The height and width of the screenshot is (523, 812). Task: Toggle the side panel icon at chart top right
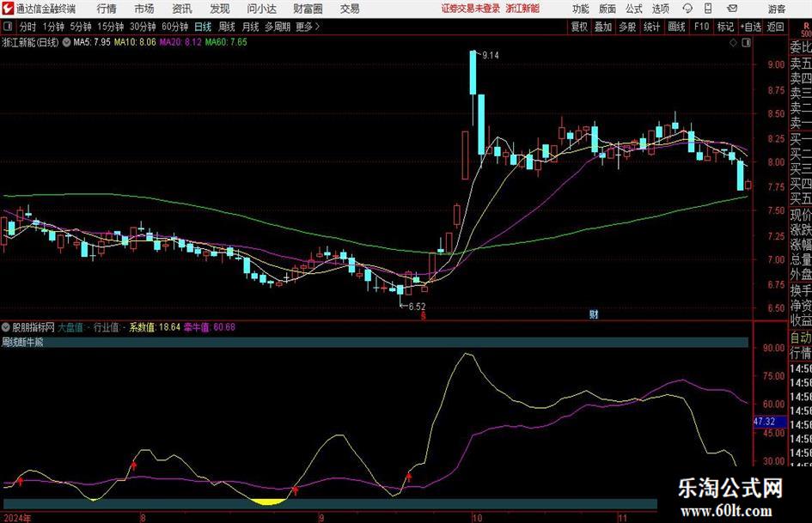[746, 43]
